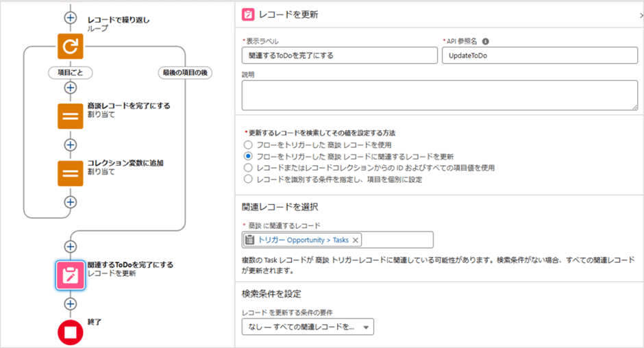Click the 最後の項目の後 path label

(x=185, y=73)
